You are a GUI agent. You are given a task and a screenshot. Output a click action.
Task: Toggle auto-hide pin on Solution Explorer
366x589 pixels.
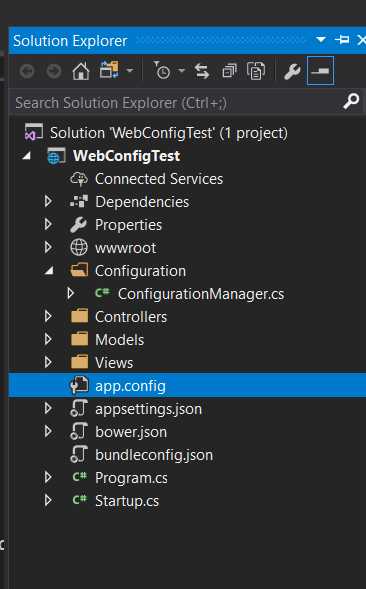[x=342, y=39]
